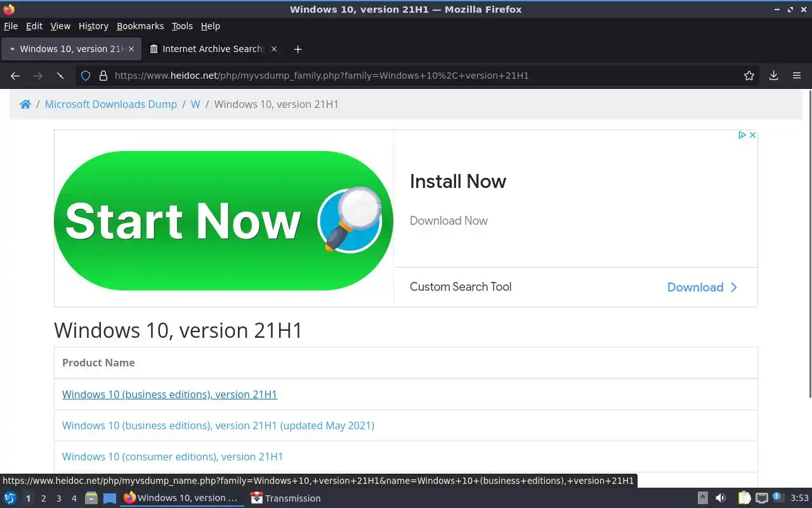This screenshot has width=812, height=508.
Task: Switch to the Internet Archive Search tab
Action: [213, 49]
